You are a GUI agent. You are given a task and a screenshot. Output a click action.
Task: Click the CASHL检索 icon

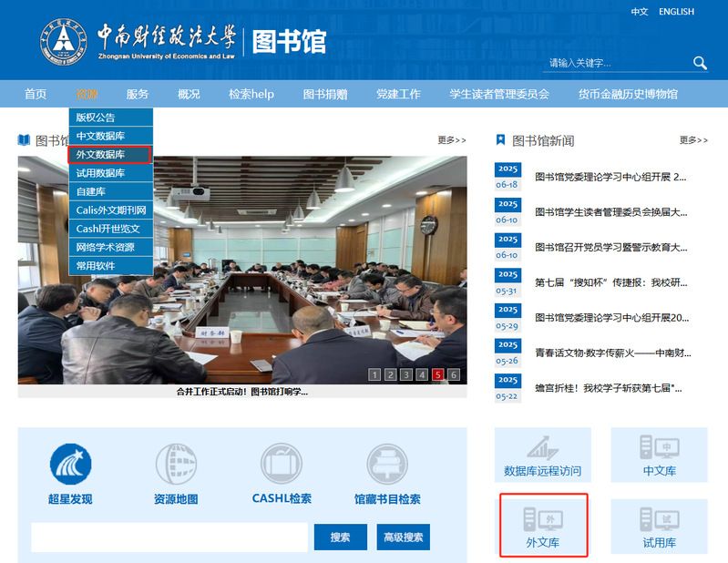282,465
